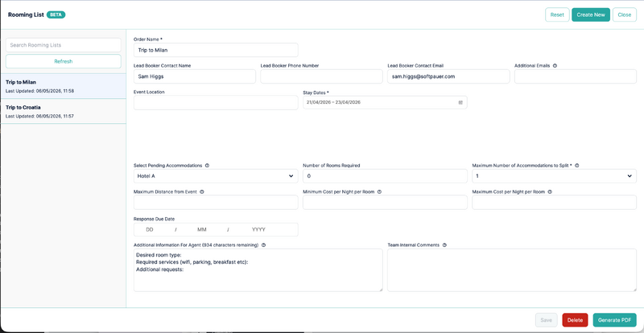Select the Trip to Croatia rooming list
The width and height of the screenshot is (644, 333).
click(64, 111)
